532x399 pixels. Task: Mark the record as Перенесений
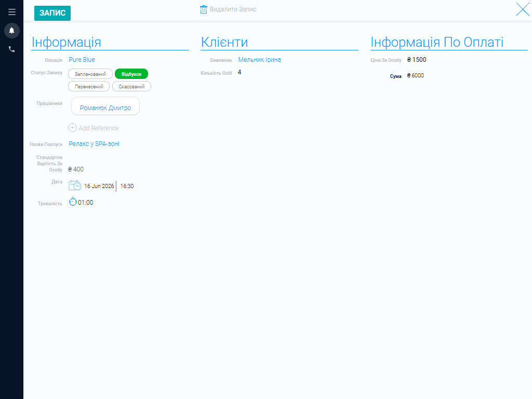click(x=89, y=87)
